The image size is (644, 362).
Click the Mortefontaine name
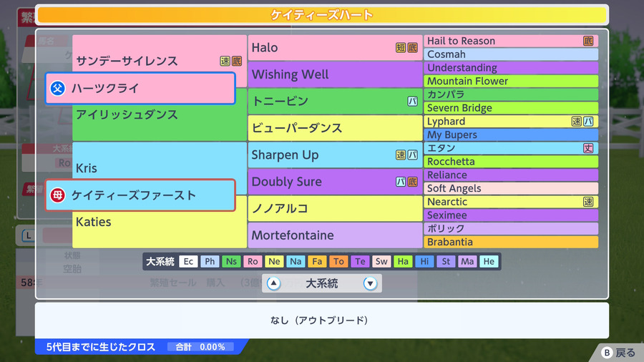pyautogui.click(x=293, y=235)
